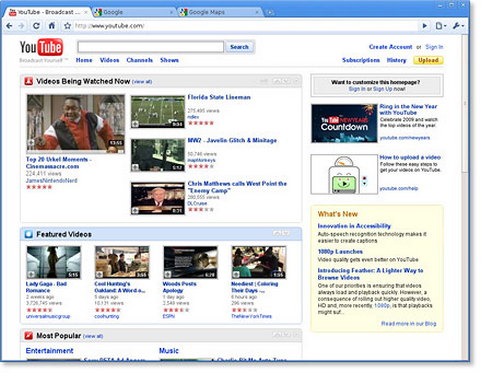Open the Channels navigation link
The image size is (481, 373).
(x=139, y=60)
